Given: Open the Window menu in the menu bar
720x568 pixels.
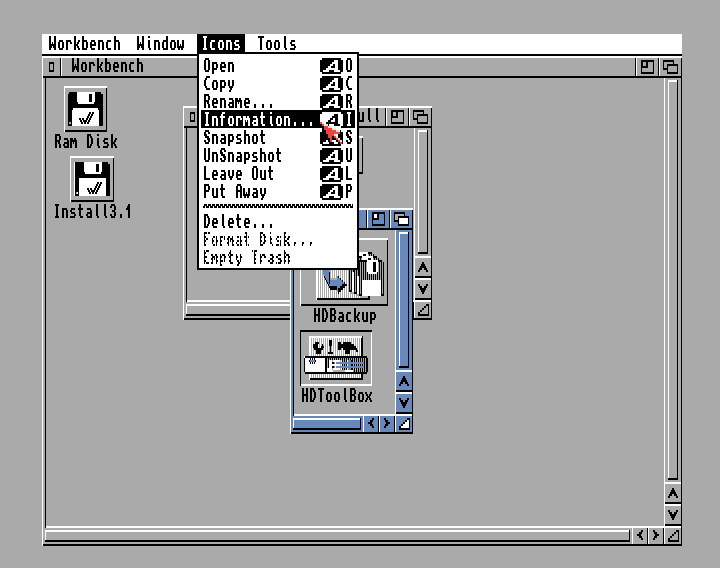Looking at the screenshot, I should (160, 43).
